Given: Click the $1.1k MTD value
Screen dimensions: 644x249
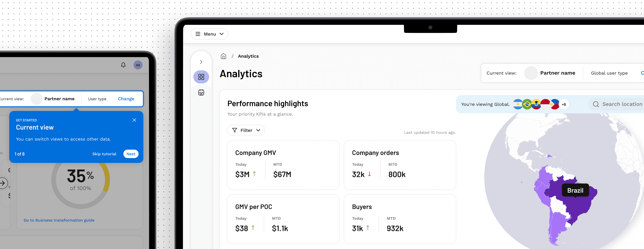Looking at the screenshot, I should point(280,228).
